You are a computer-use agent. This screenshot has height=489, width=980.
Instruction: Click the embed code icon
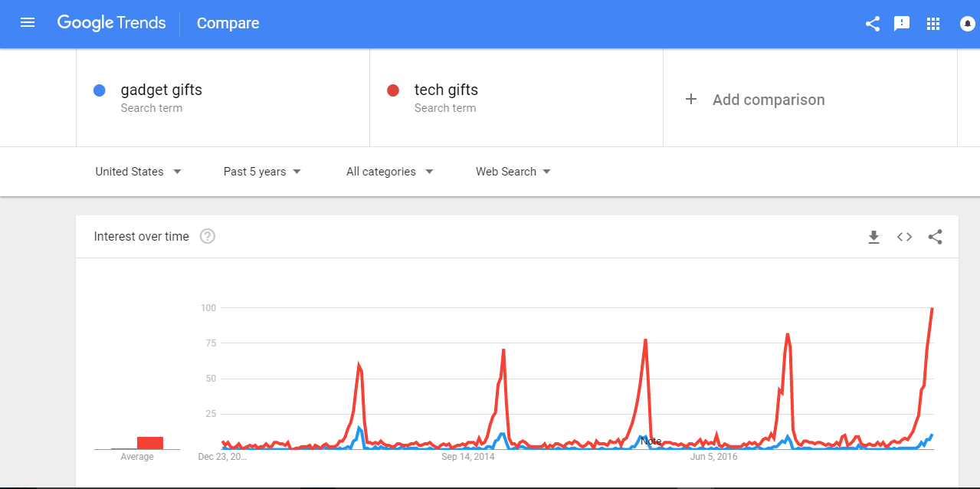[904, 237]
